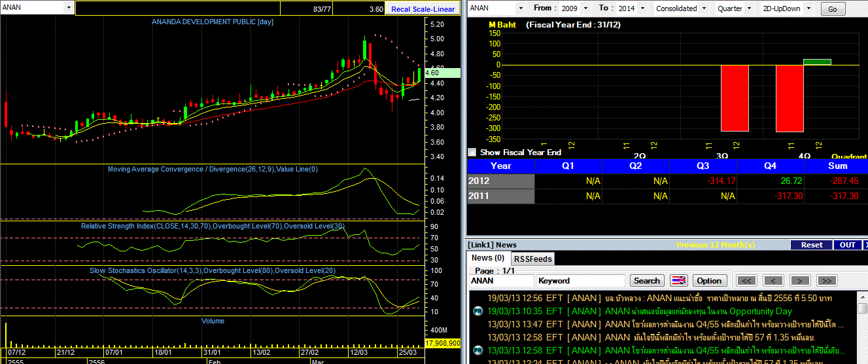Click the Volume pane label

point(213,321)
